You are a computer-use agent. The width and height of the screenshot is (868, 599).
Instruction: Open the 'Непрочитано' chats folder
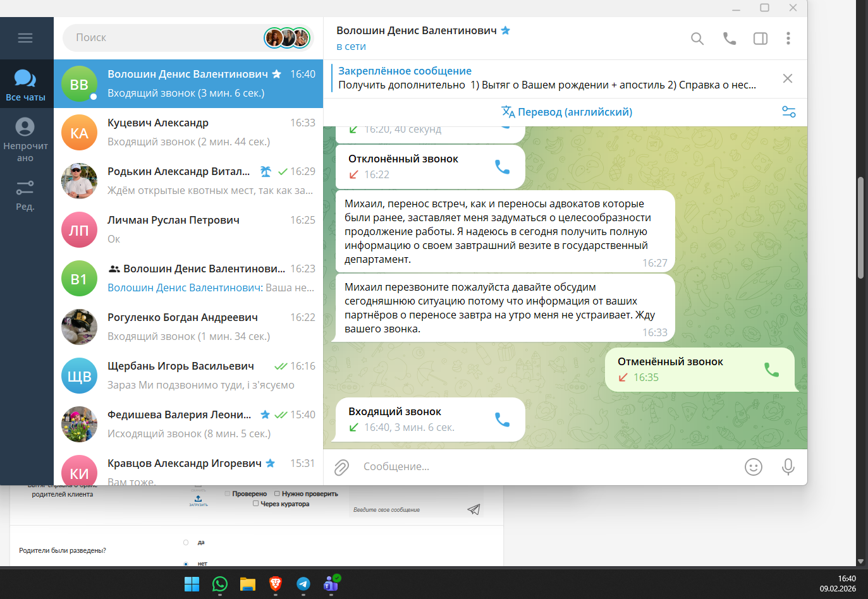tap(25, 140)
